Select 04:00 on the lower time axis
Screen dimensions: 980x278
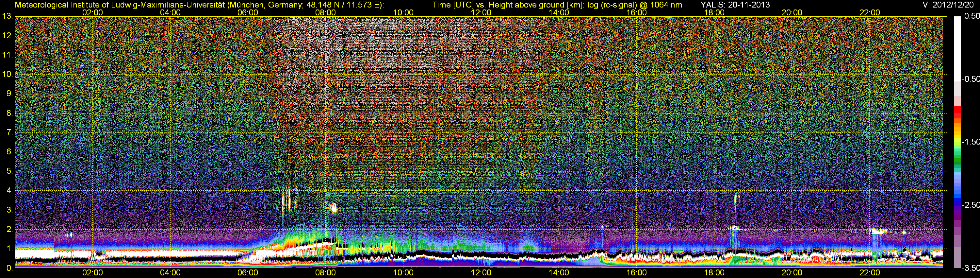[x=170, y=273]
